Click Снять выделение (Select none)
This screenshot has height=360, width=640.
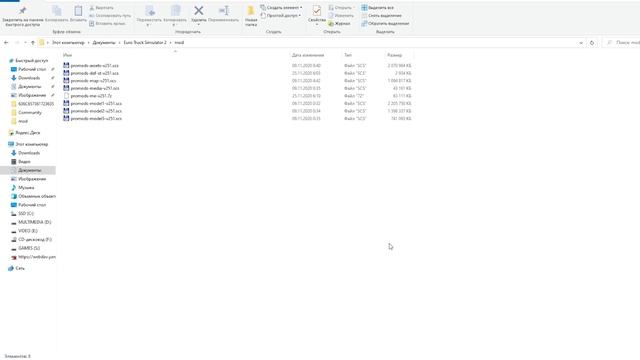(381, 16)
